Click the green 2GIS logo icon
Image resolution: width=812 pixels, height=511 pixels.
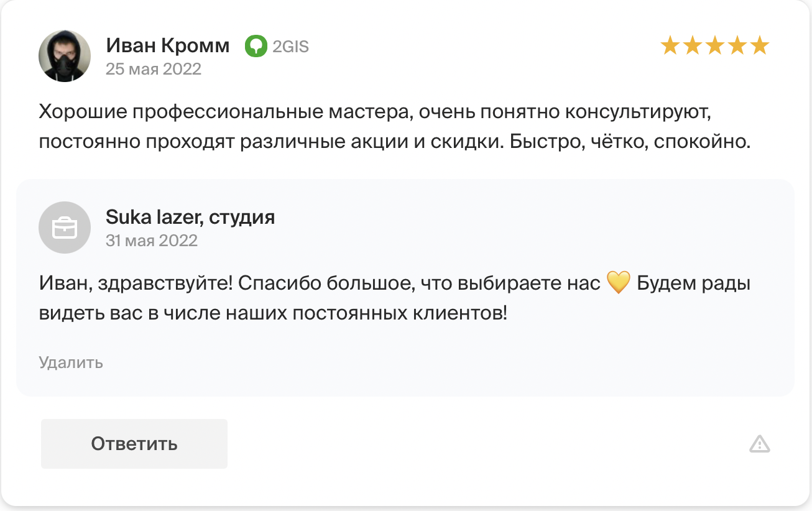[256, 46]
